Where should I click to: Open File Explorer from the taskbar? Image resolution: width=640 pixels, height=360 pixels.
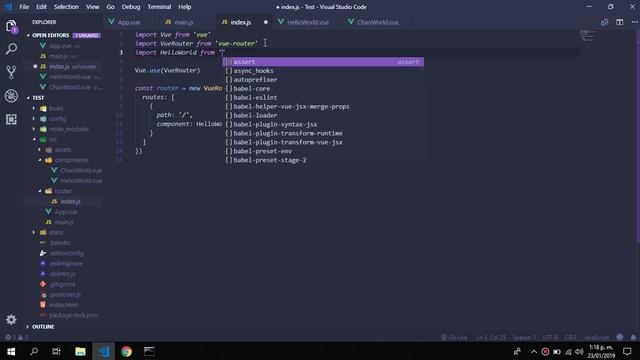coord(80,351)
